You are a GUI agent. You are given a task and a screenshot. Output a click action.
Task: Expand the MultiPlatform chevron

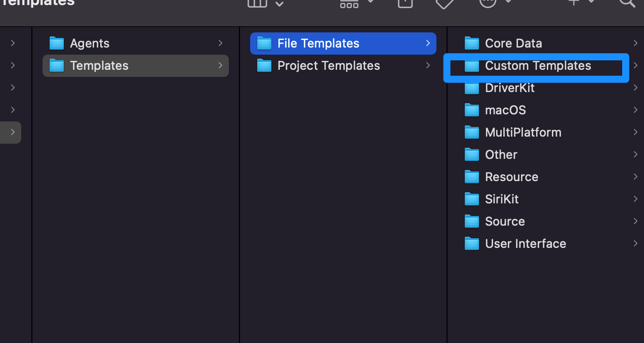tap(635, 133)
